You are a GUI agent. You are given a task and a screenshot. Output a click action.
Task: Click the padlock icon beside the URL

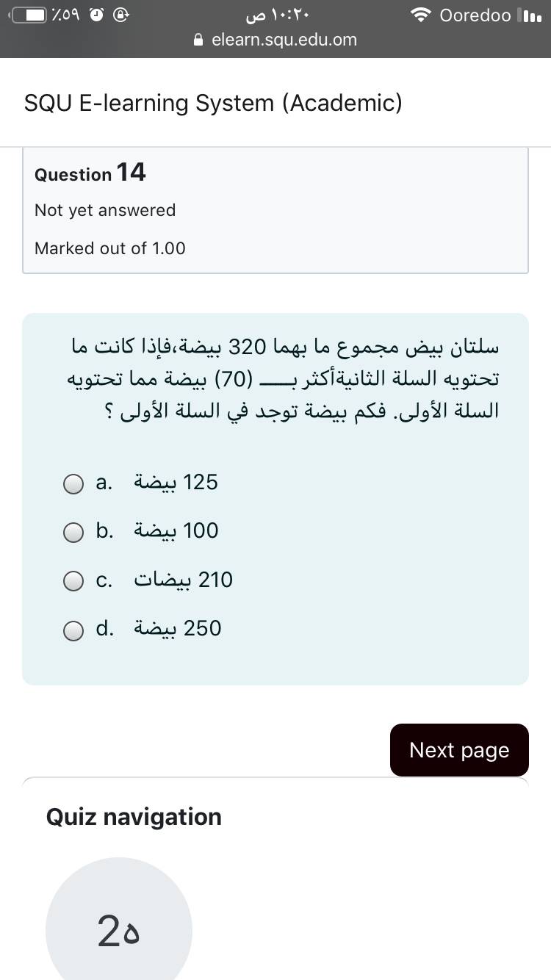[x=198, y=40]
